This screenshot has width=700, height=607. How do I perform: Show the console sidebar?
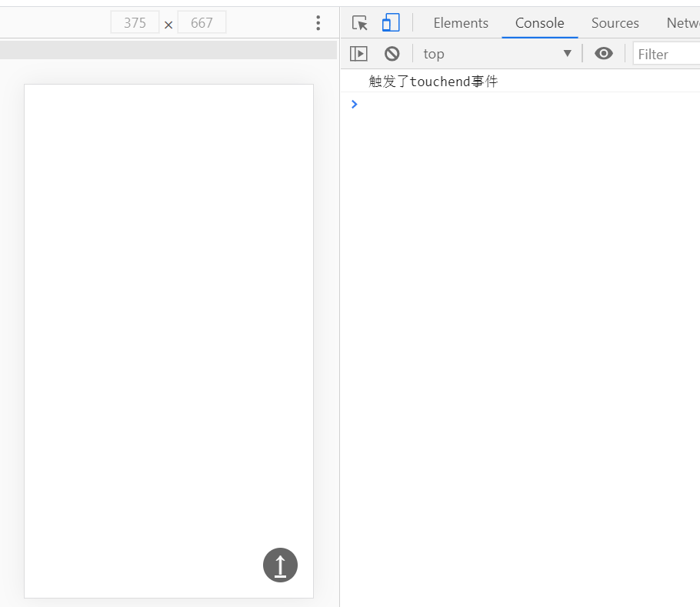(358, 54)
